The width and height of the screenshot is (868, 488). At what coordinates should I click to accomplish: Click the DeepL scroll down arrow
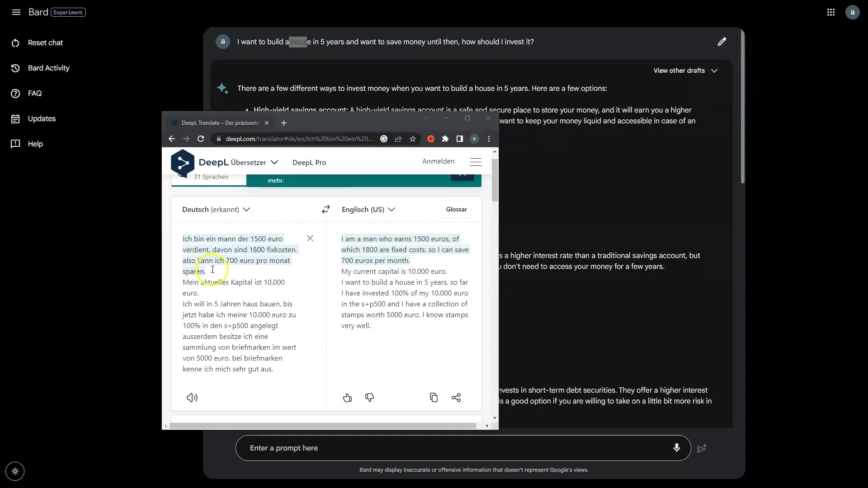495,418
